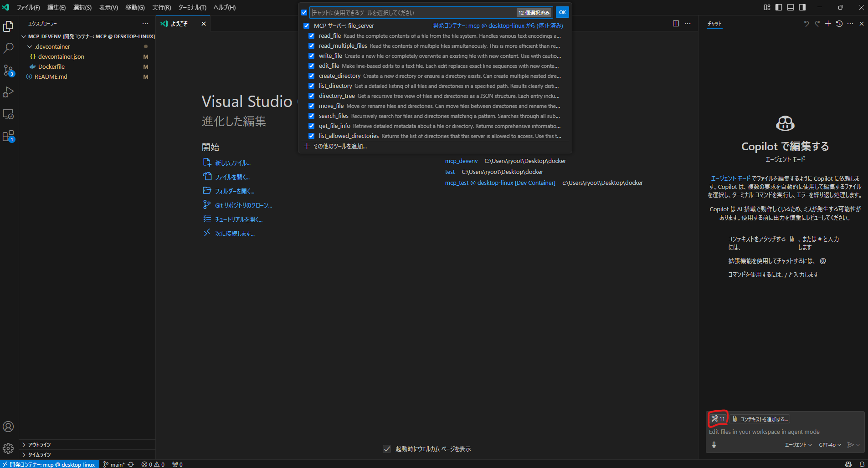The image size is (868, 468).
Task: Uncheck create_directory tool
Action: pos(311,76)
